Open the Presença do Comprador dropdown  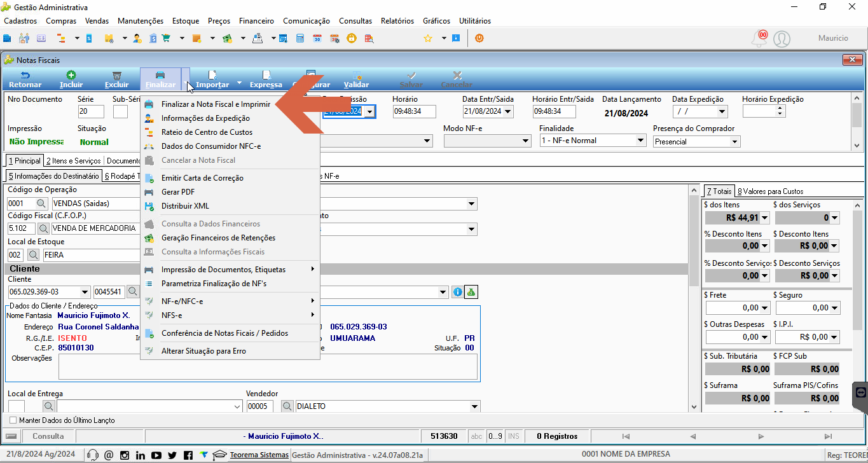(x=734, y=142)
